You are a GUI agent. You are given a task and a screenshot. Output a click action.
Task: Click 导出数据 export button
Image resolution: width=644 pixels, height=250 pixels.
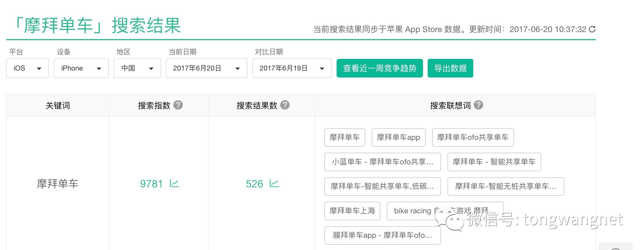[x=450, y=68]
